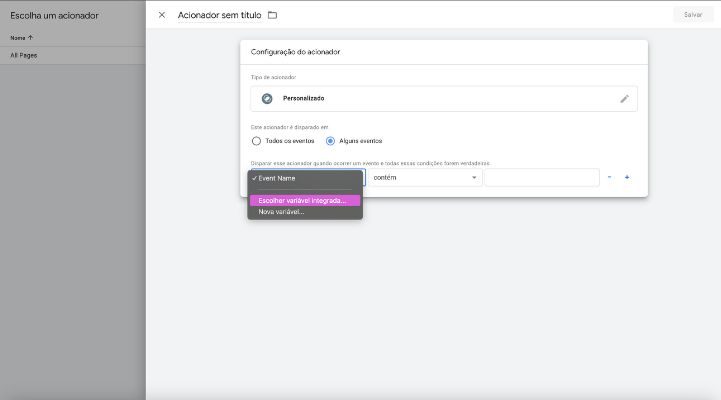Open the contém operator dropdown
This screenshot has height=400, width=721.
click(425, 177)
